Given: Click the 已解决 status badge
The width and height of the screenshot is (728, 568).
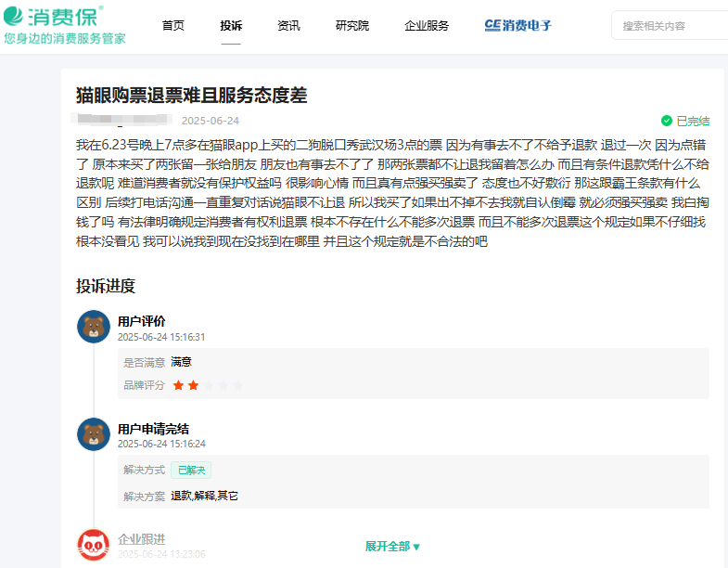Looking at the screenshot, I should point(191,471).
